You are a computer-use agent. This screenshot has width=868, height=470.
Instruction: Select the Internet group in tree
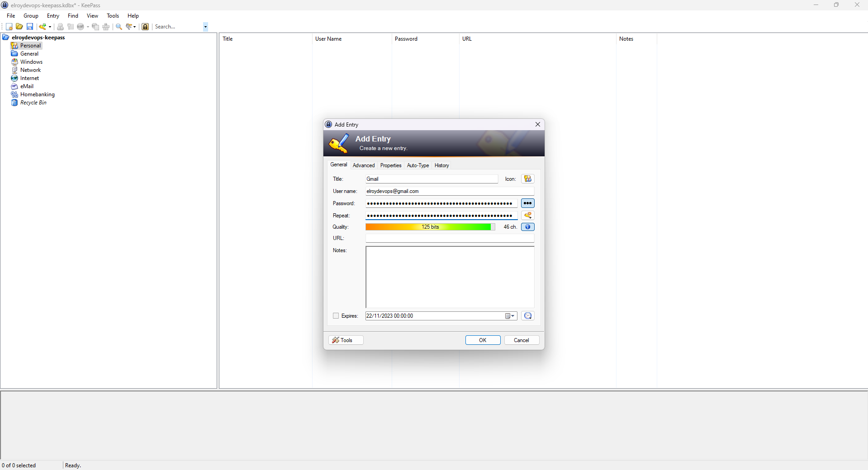click(29, 78)
